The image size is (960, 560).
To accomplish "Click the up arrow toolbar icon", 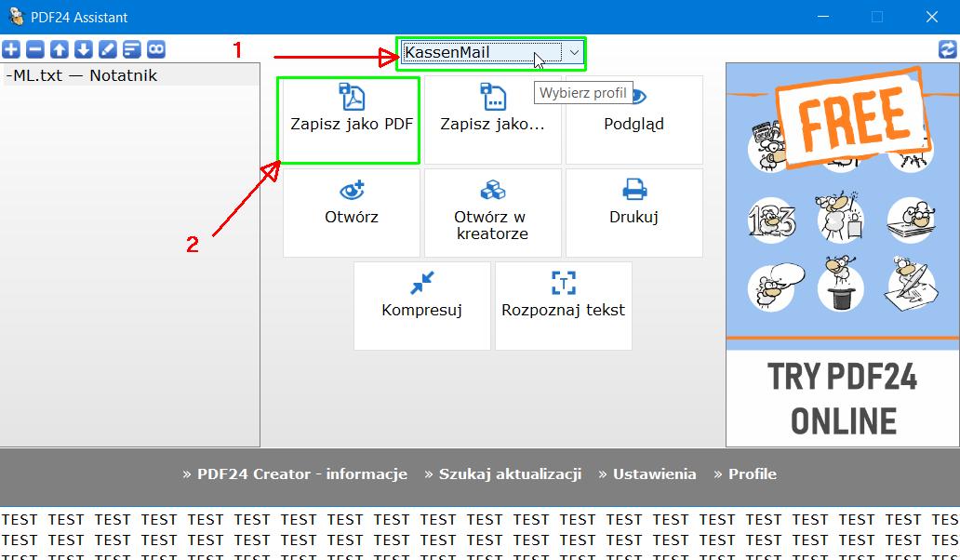I will [60, 49].
